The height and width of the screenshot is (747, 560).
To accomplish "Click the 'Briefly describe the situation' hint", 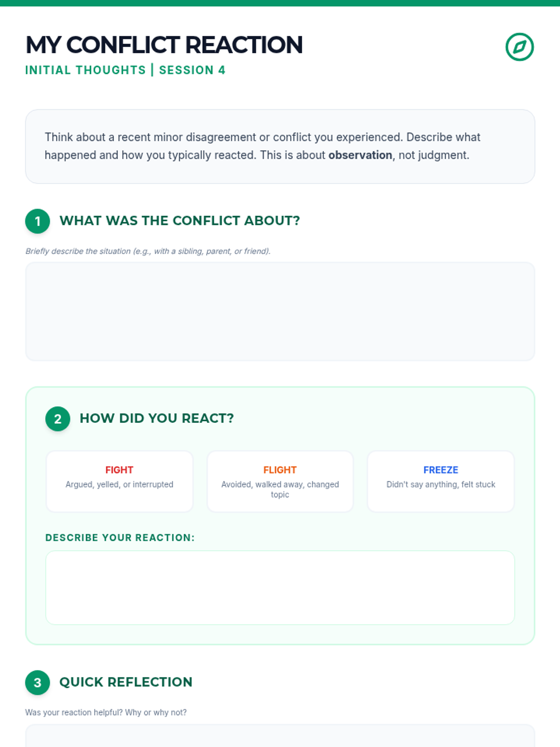I will click(148, 251).
